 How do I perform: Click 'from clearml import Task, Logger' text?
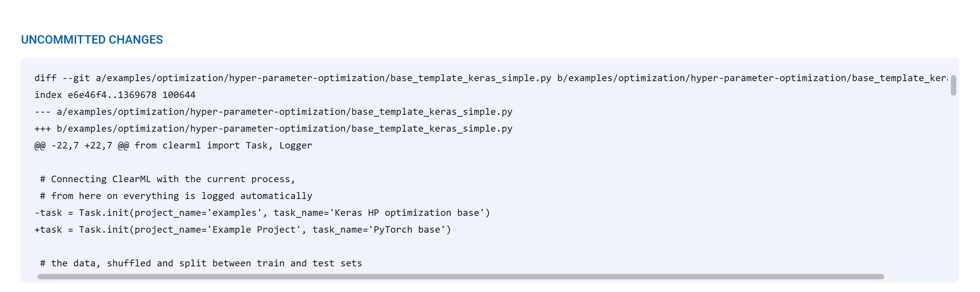(x=223, y=145)
